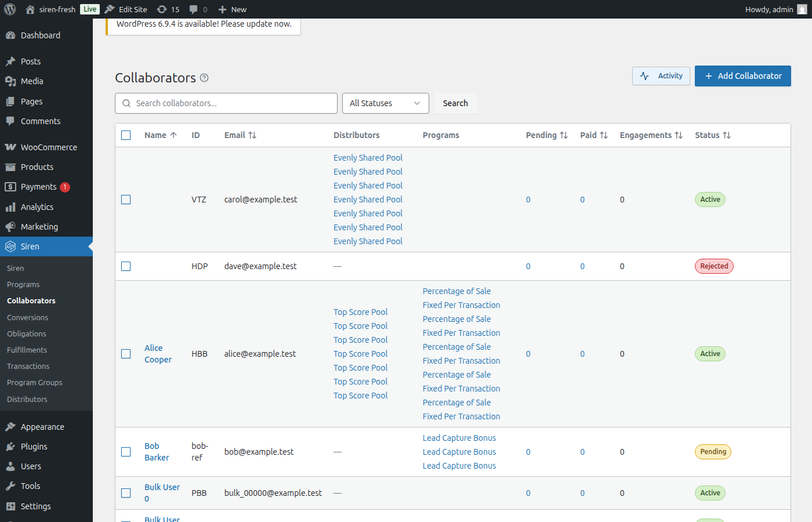Open the Obligations submenu item
The height and width of the screenshot is (522, 812).
tap(26, 334)
